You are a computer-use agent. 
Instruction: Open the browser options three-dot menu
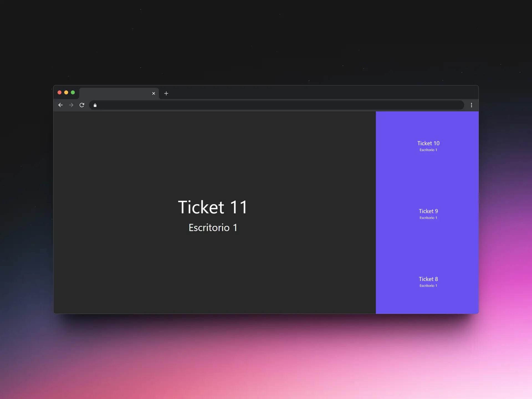tap(472, 105)
